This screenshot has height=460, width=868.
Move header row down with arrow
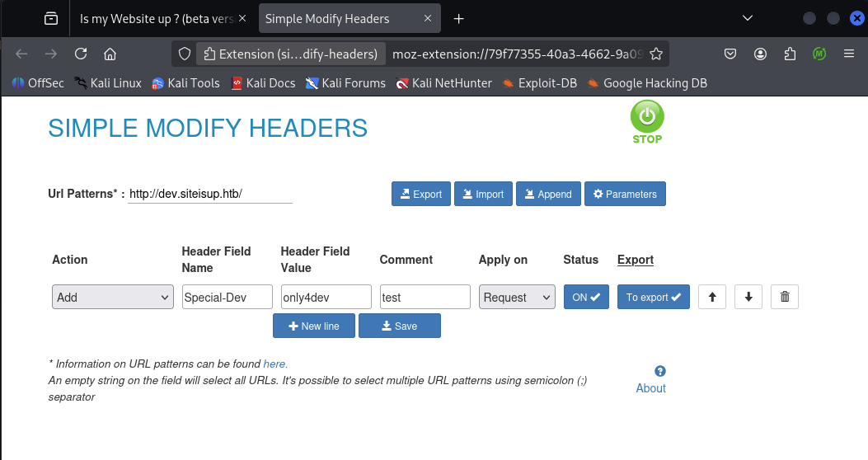748,297
